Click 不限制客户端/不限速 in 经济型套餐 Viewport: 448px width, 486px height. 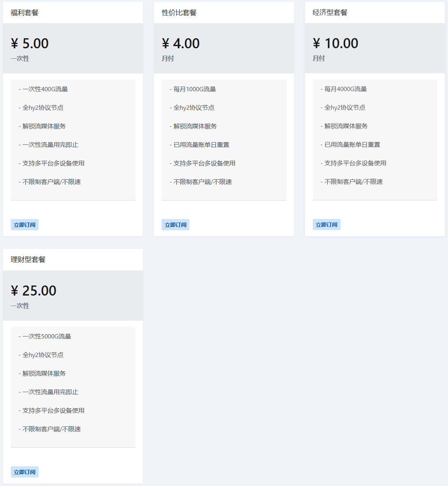[352, 182]
